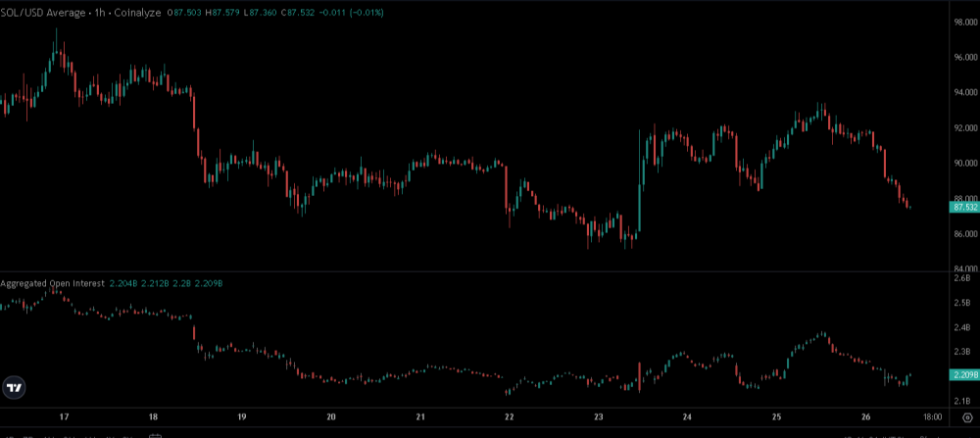The height and width of the screenshot is (438, 980).
Task: Click the 98.000 price scale label
Action: [x=964, y=22]
